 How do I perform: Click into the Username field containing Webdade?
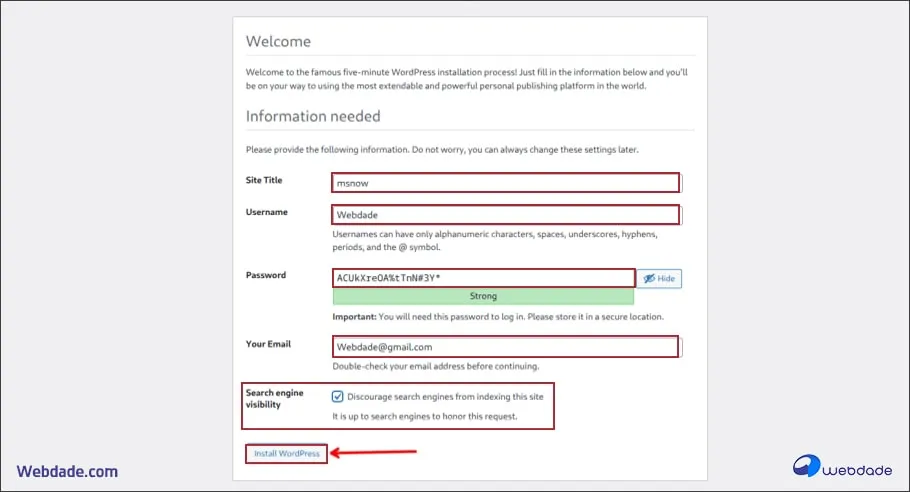click(505, 214)
